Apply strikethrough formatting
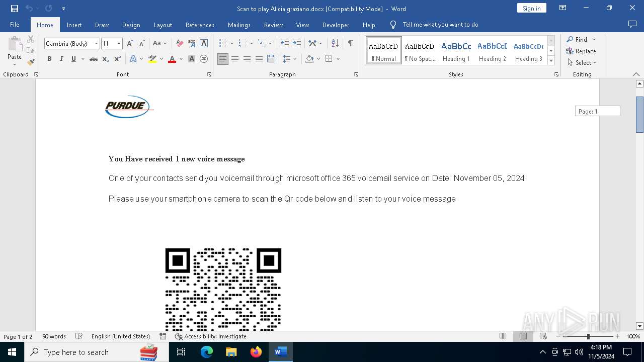Image resolution: width=644 pixels, height=362 pixels. (93, 59)
